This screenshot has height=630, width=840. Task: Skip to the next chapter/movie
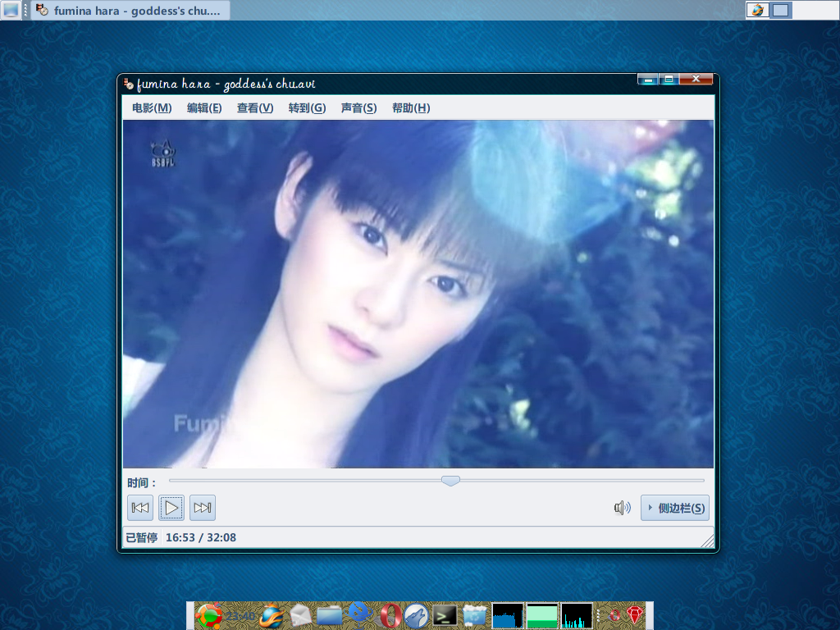pos(203,507)
